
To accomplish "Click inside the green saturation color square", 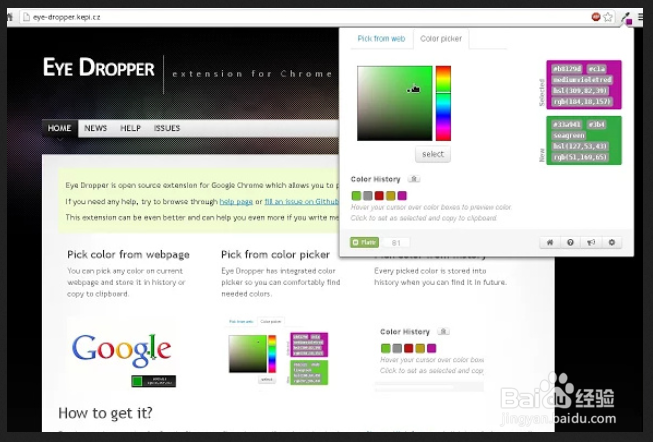I will (395, 103).
